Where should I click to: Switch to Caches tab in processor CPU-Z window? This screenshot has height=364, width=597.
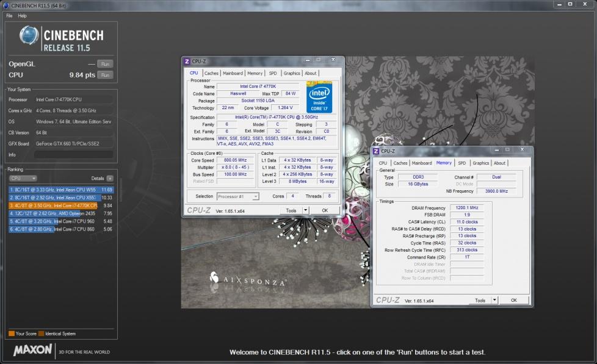pyautogui.click(x=211, y=73)
